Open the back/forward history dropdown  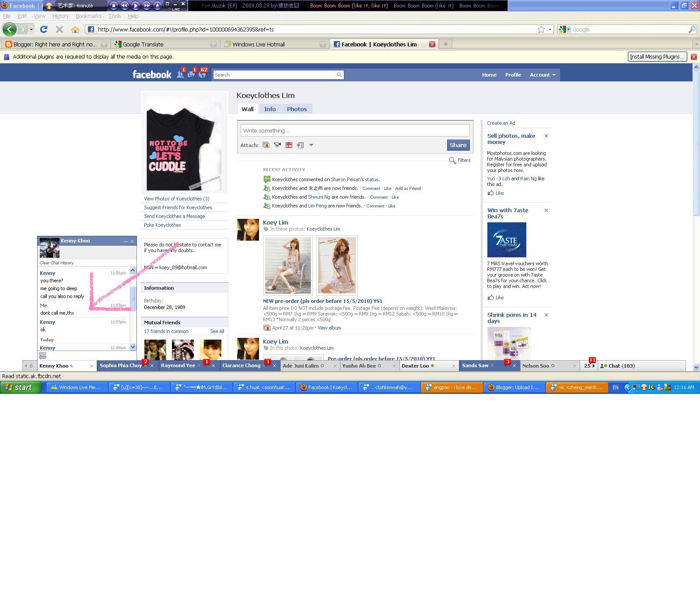coord(31,29)
